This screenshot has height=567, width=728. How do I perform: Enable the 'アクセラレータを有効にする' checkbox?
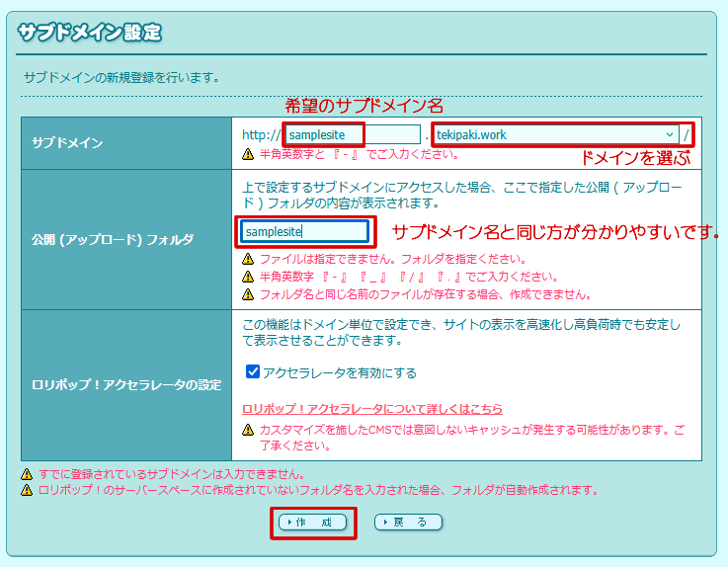pyautogui.click(x=253, y=372)
